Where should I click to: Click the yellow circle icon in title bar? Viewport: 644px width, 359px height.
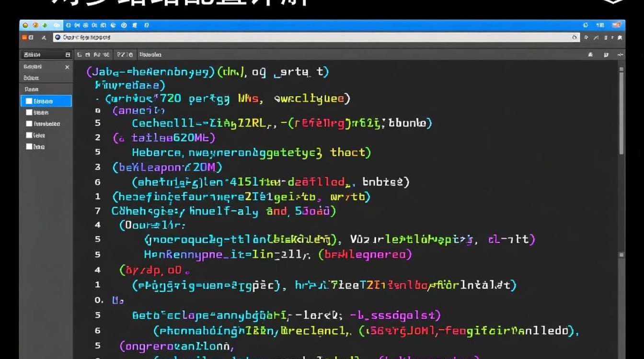point(25,25)
